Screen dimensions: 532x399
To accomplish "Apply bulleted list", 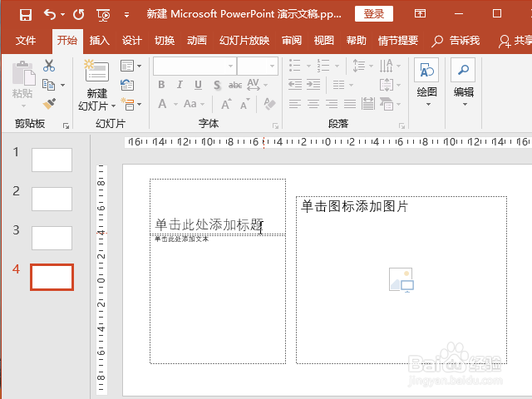I will point(294,66).
